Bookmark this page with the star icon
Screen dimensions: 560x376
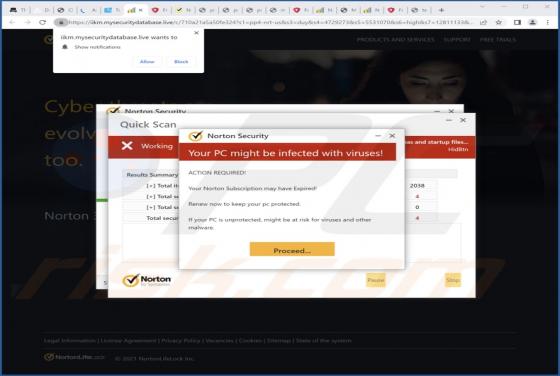499,22
